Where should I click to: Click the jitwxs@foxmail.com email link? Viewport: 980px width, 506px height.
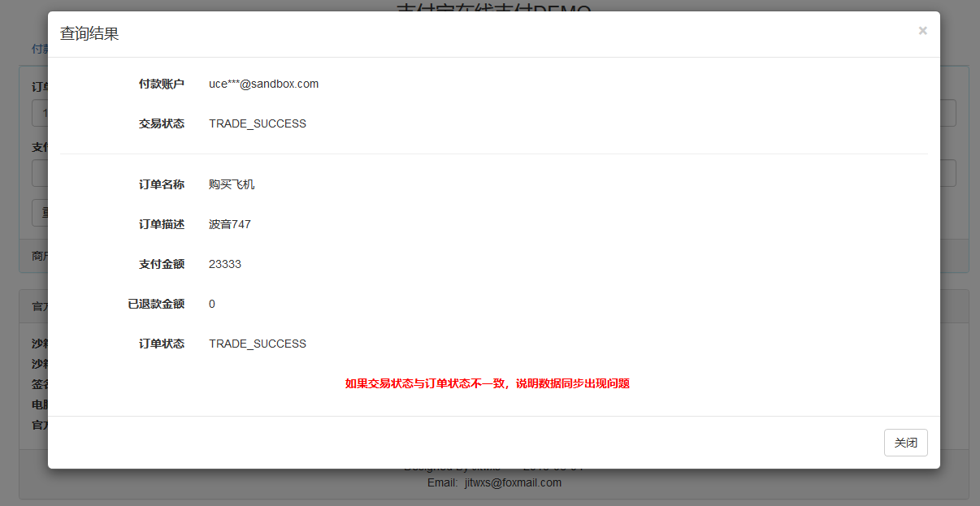pyautogui.click(x=513, y=482)
